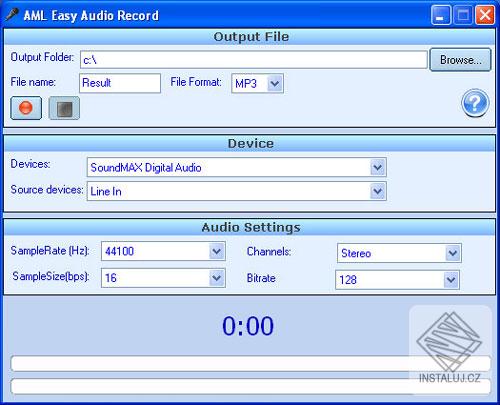Click the Channels label

click(x=269, y=251)
